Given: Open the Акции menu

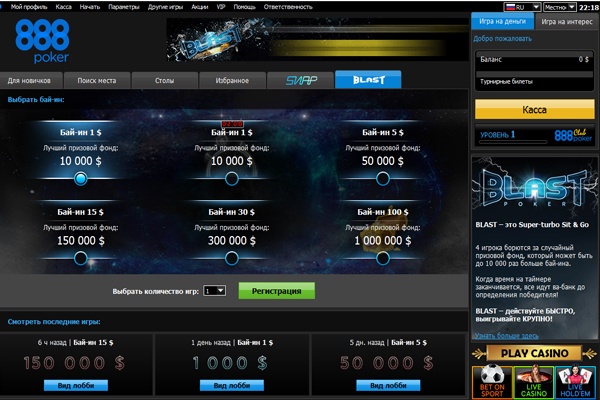Looking at the screenshot, I should coord(200,7).
